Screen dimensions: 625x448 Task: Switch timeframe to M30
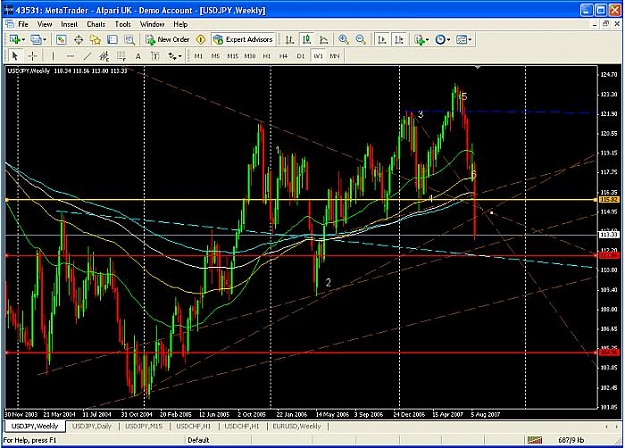[250, 56]
